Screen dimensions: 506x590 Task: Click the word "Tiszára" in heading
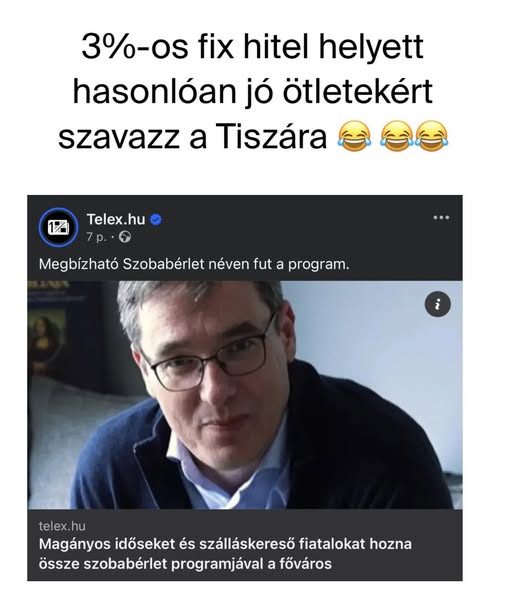click(271, 136)
